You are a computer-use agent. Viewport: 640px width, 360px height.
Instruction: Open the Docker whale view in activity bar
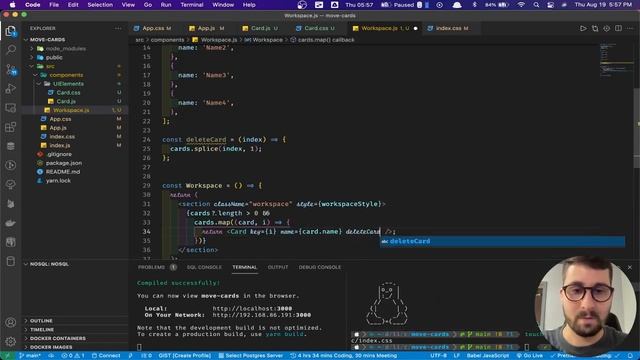pyautogui.click(x=11, y=223)
